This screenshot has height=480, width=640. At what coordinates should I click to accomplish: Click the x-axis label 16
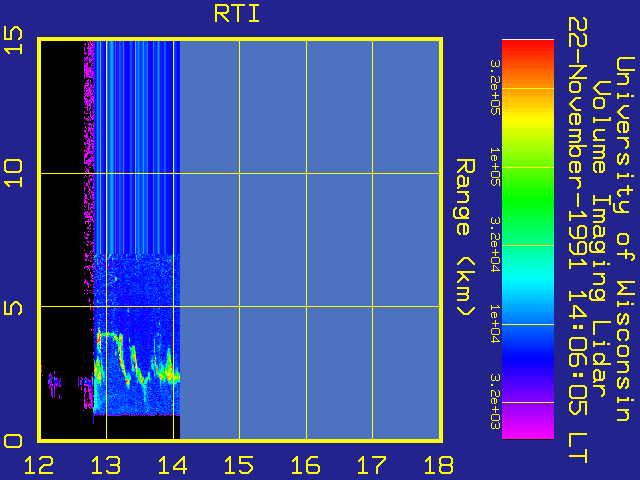click(x=306, y=465)
